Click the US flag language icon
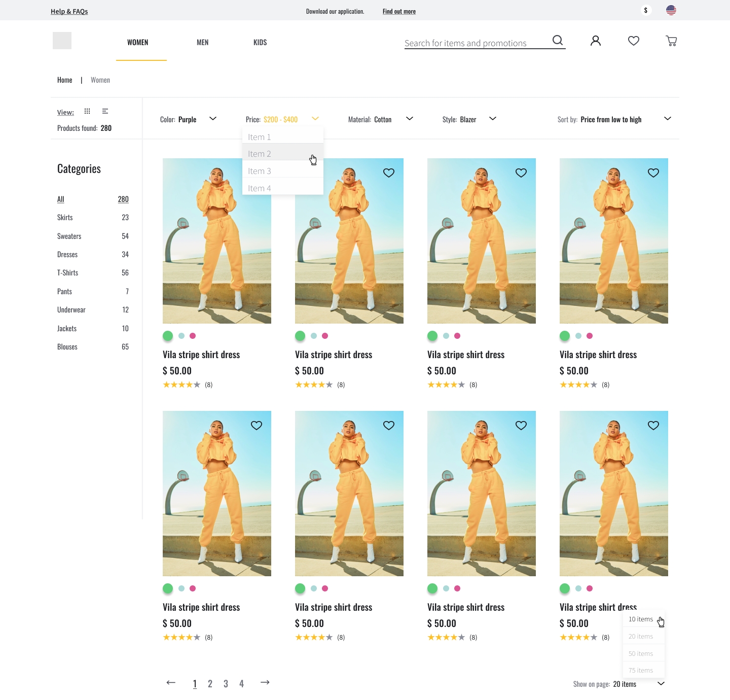Viewport: 730px width, 700px height. (671, 10)
